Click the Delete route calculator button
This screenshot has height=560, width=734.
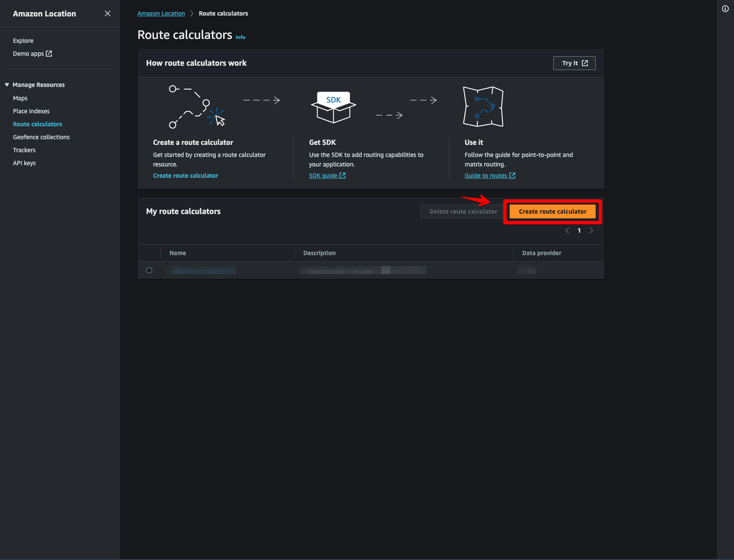pyautogui.click(x=463, y=211)
